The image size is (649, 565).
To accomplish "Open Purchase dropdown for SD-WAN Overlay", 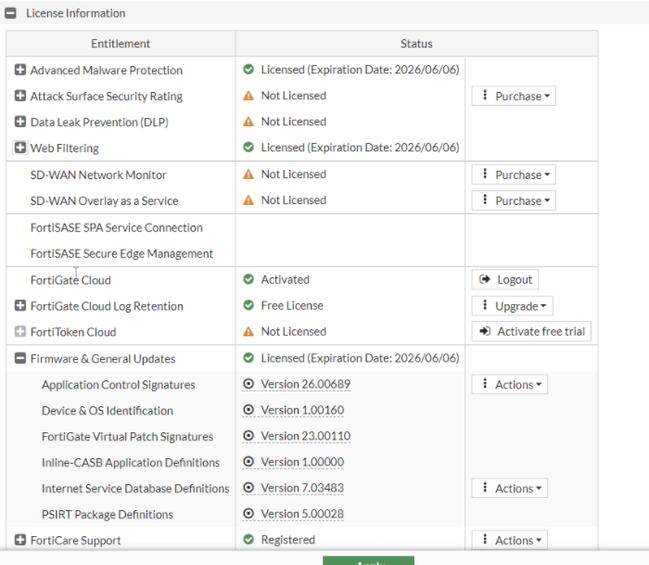I will click(x=513, y=201).
